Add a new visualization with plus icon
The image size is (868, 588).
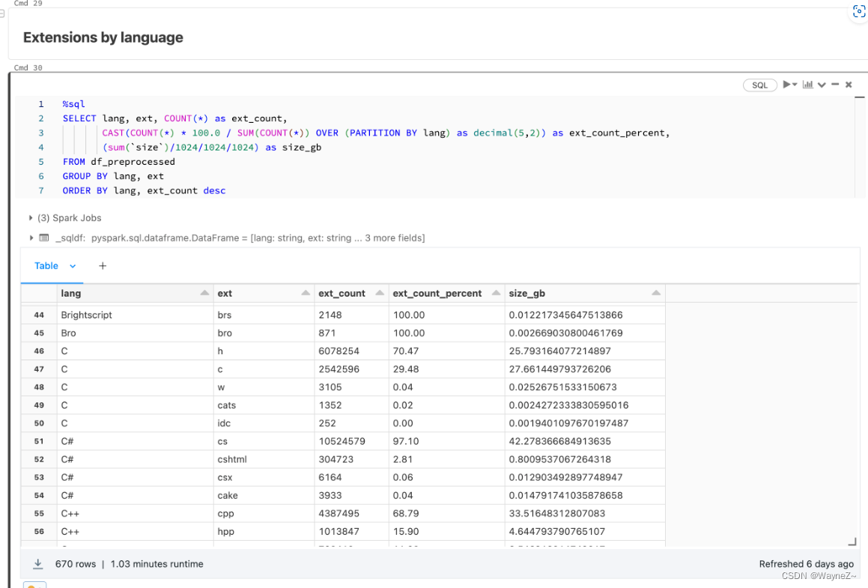coord(103,266)
